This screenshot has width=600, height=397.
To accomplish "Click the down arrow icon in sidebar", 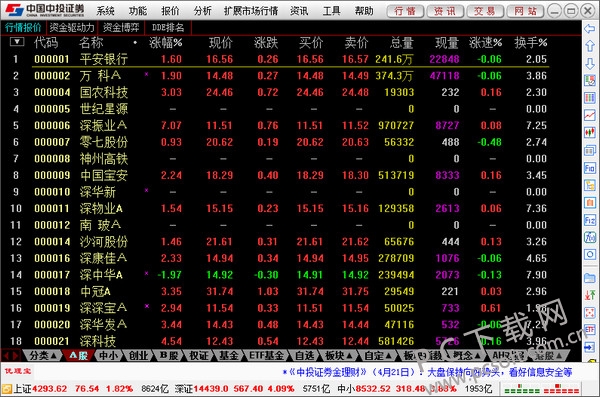I will 590,64.
